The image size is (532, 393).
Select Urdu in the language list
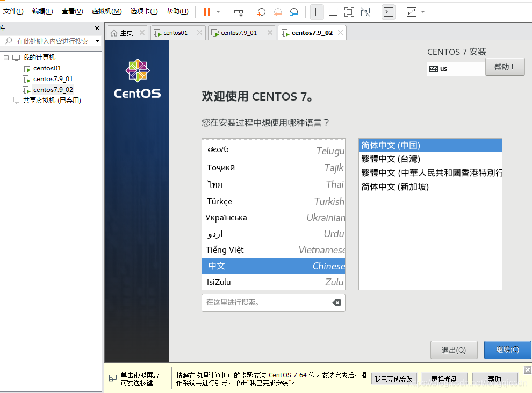click(x=274, y=234)
